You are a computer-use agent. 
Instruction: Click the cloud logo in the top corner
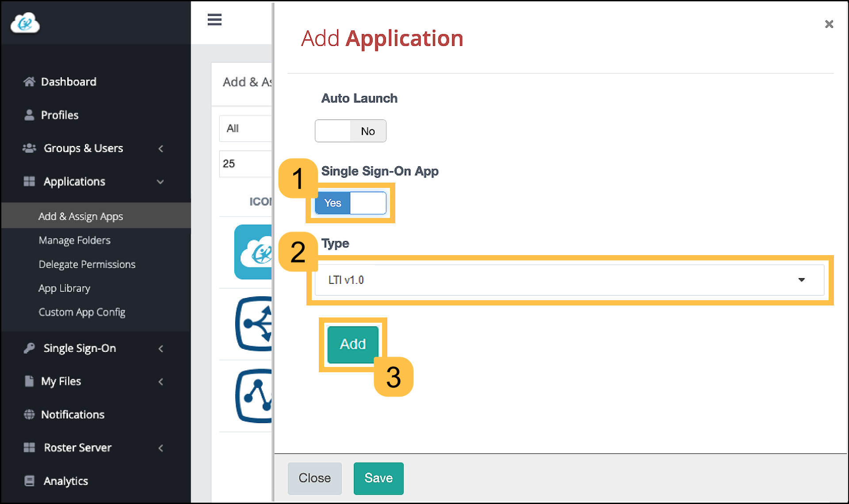[x=25, y=23]
